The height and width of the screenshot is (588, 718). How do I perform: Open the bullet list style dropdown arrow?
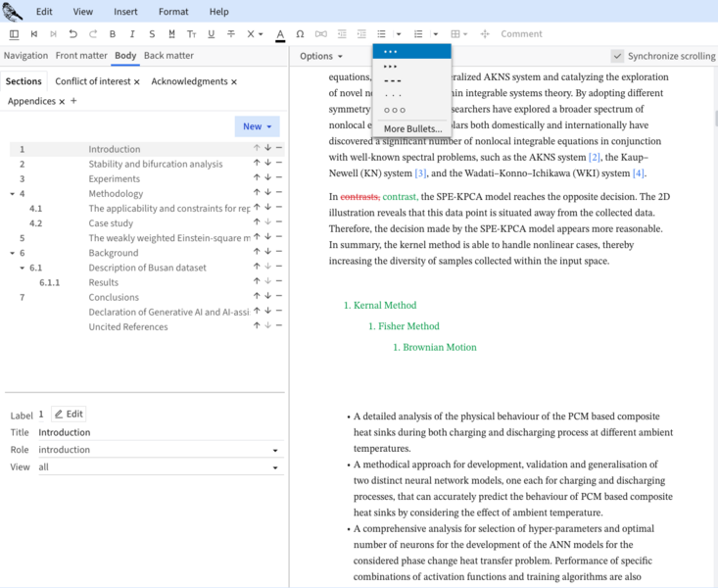[x=399, y=34]
